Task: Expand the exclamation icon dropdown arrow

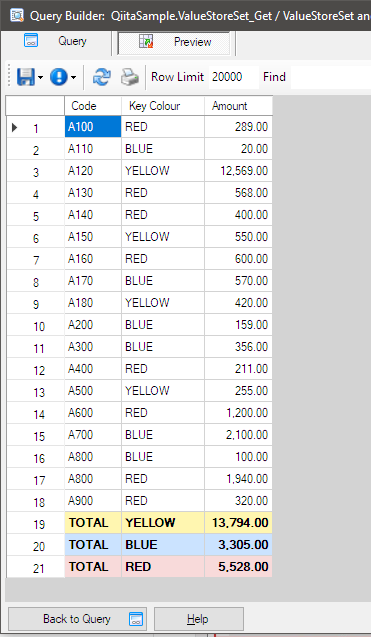Action: pos(73,77)
